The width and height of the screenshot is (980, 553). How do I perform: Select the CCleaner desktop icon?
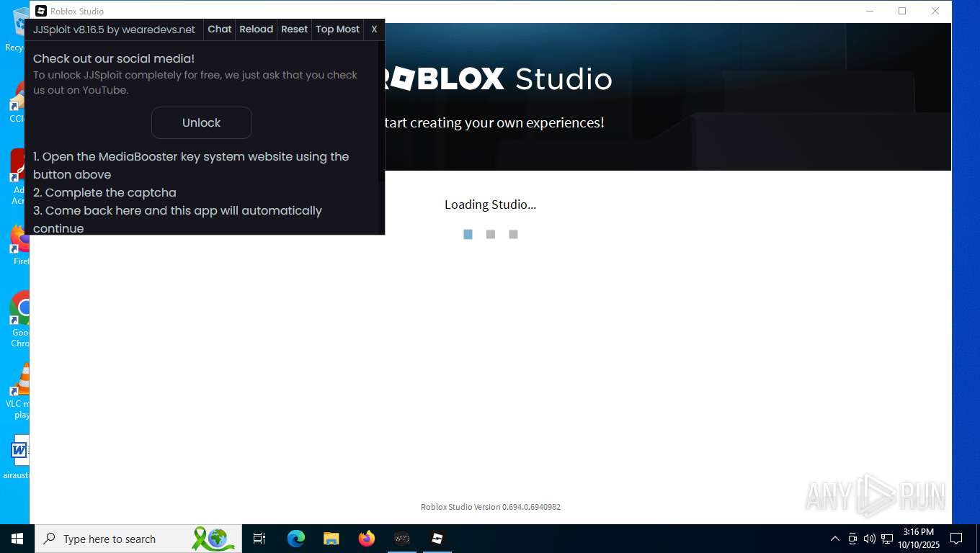tap(18, 102)
